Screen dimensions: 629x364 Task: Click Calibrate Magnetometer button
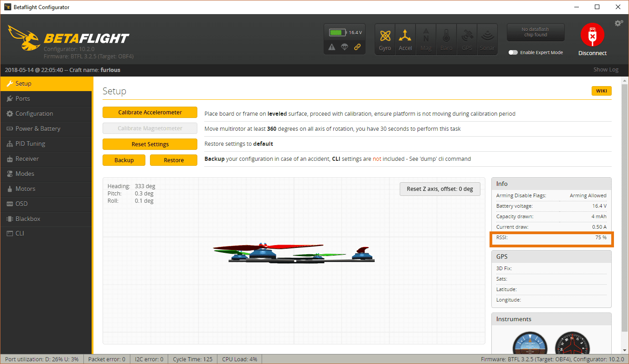click(150, 128)
